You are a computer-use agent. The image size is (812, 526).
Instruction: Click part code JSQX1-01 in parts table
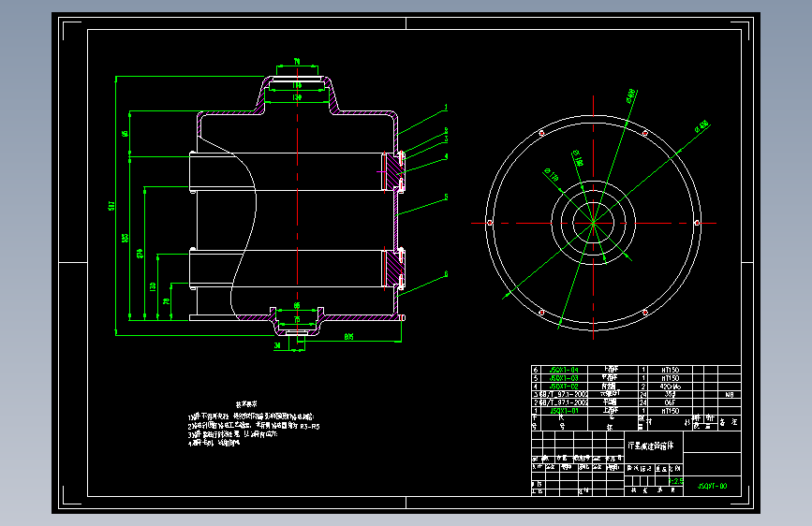point(564,411)
